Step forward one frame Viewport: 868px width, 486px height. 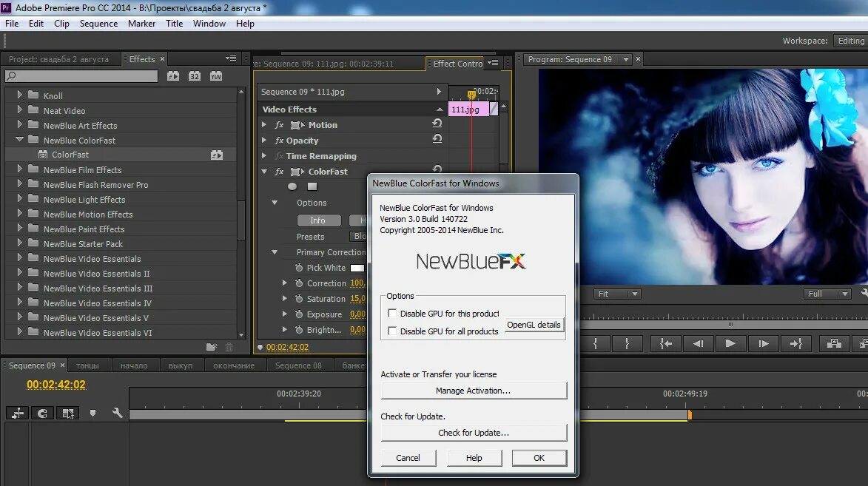pos(764,344)
